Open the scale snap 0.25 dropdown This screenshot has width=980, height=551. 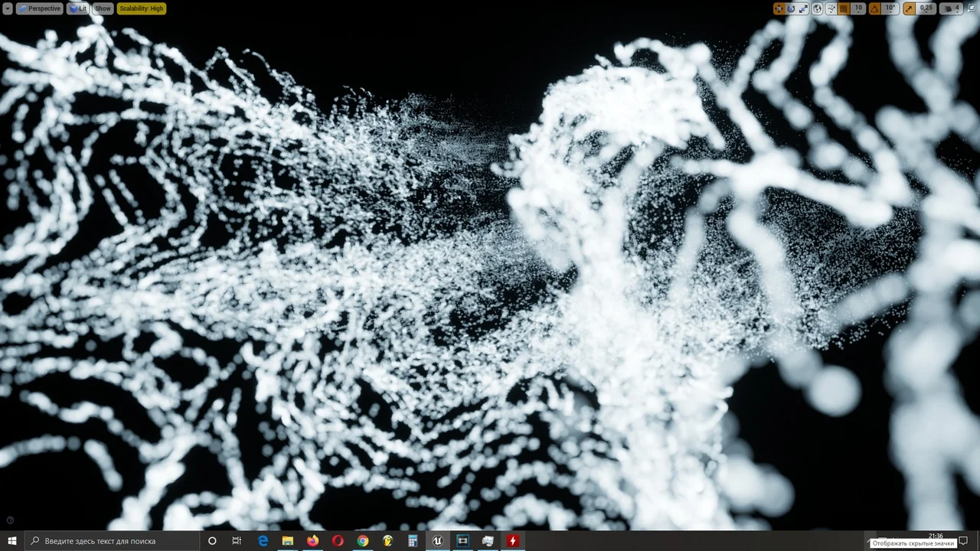926,8
